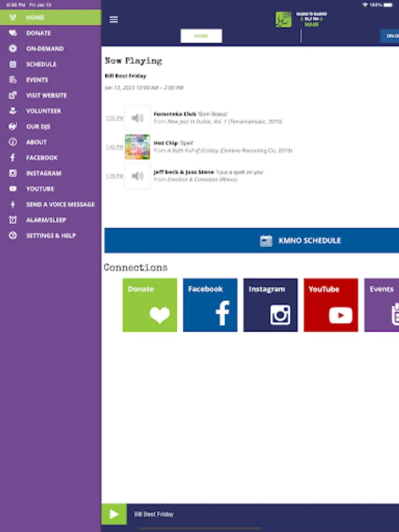Open the hamburger menu icon
399x532 pixels.
click(113, 20)
